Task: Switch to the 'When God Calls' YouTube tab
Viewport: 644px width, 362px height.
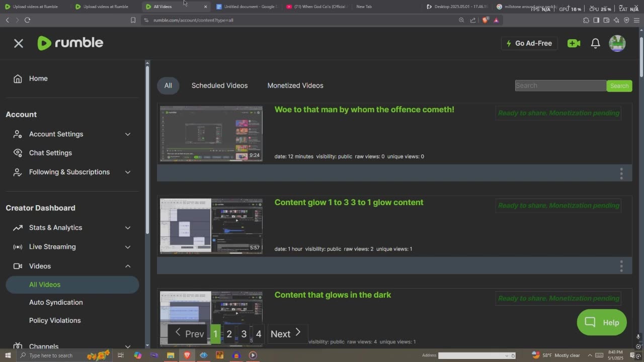Action: (x=316, y=7)
